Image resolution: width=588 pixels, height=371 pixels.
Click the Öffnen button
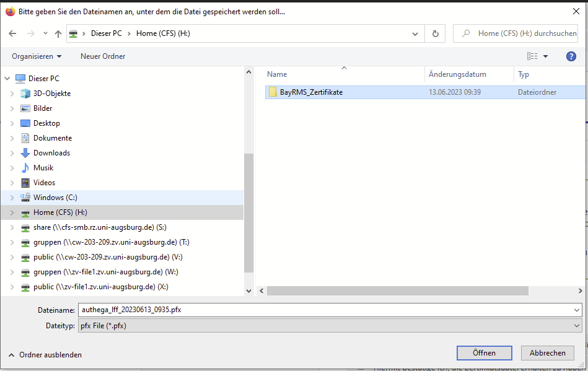484,352
